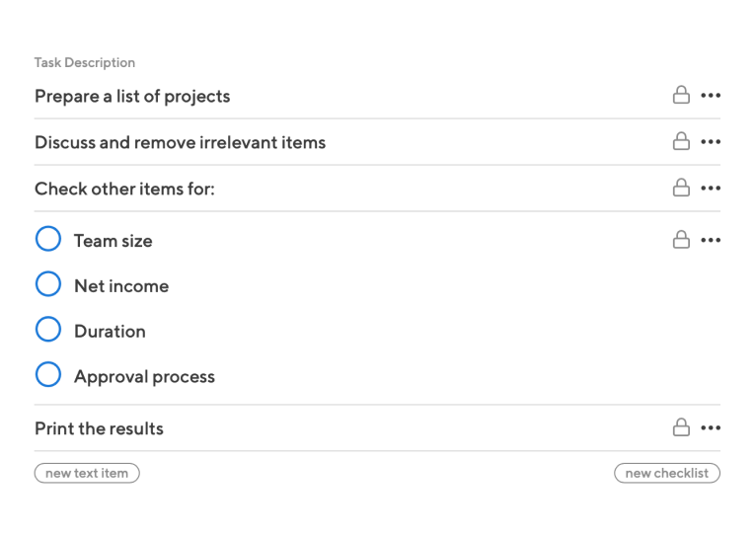This screenshot has width=756, height=538.
Task: Lock the checklist starting with Team size
Action: pyautogui.click(x=681, y=240)
